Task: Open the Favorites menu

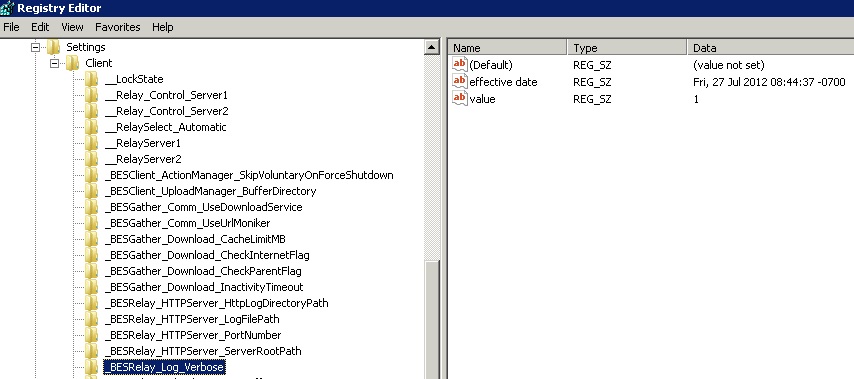Action: (118, 27)
